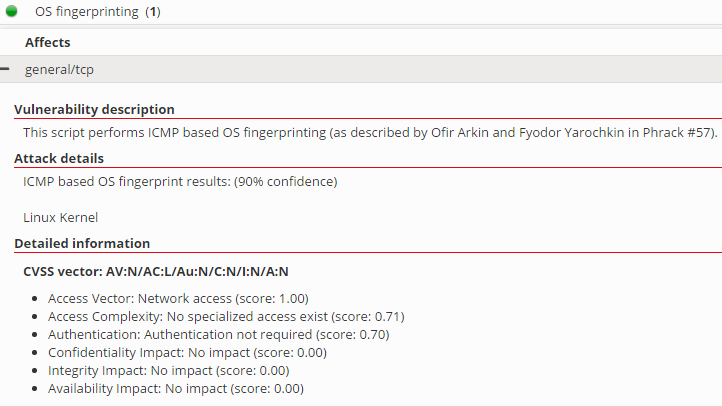The image size is (722, 406).
Task: Click the Access Vector bullet entry
Action: pos(178,298)
